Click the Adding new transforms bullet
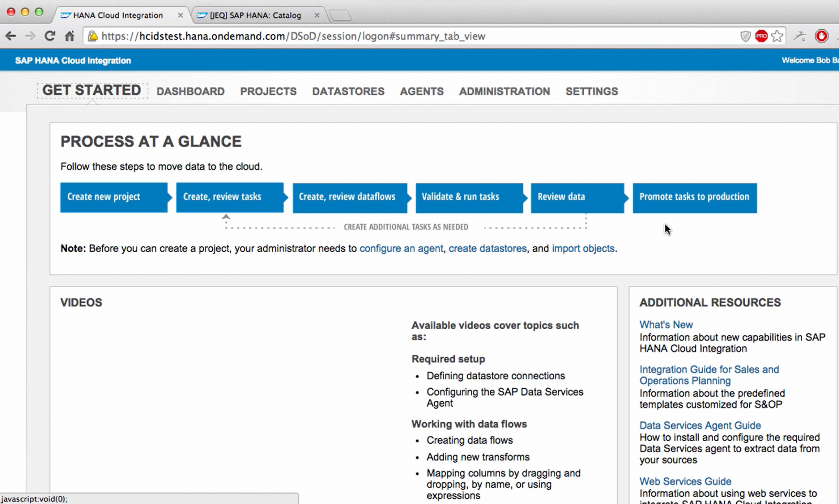This screenshot has height=504, width=839. pos(478,457)
